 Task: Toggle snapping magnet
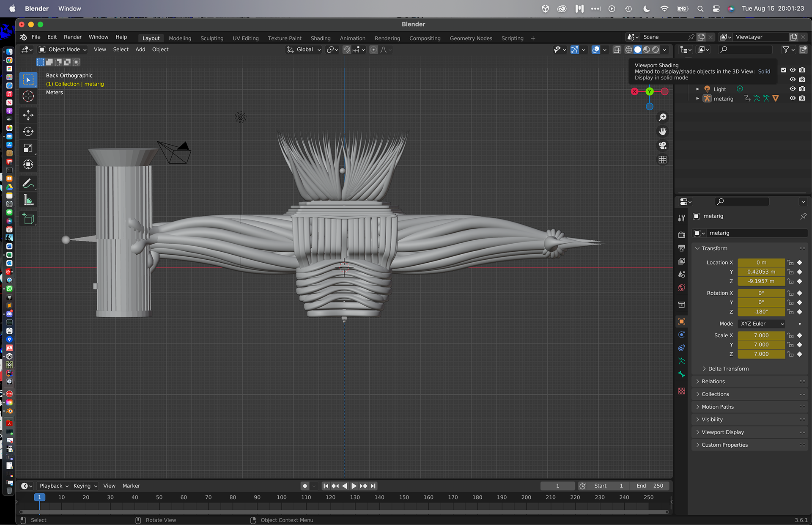coord(346,49)
